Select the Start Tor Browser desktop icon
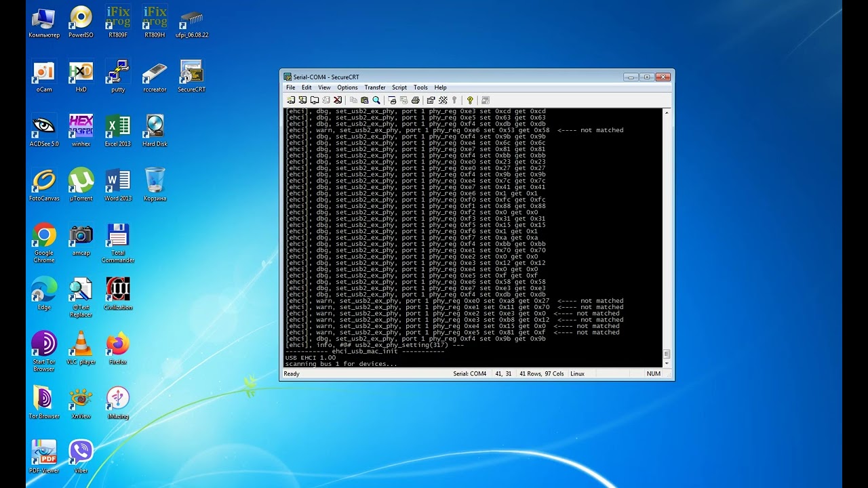 [44, 352]
